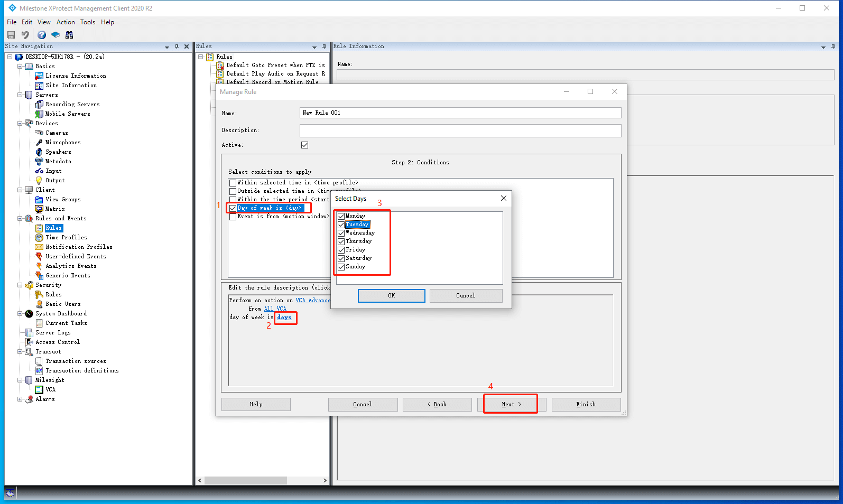843x504 pixels.
Task: Click the Mobile Servers icon
Action: coord(39,114)
